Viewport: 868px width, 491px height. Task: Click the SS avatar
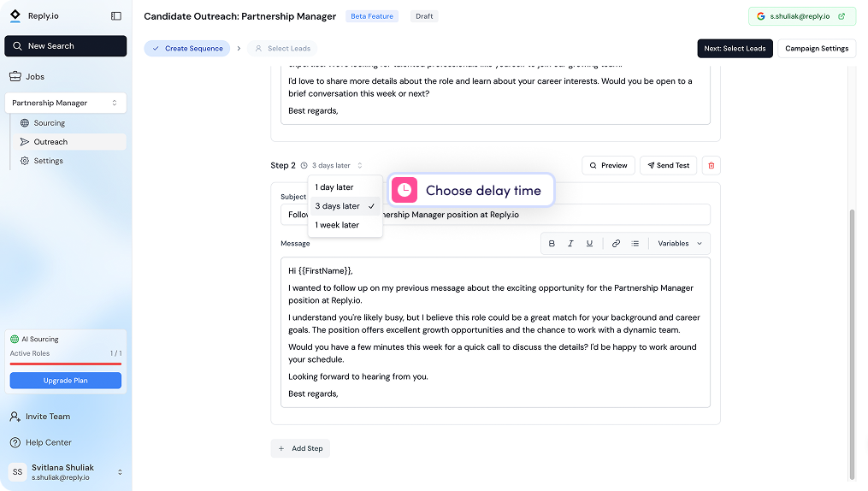(18, 472)
